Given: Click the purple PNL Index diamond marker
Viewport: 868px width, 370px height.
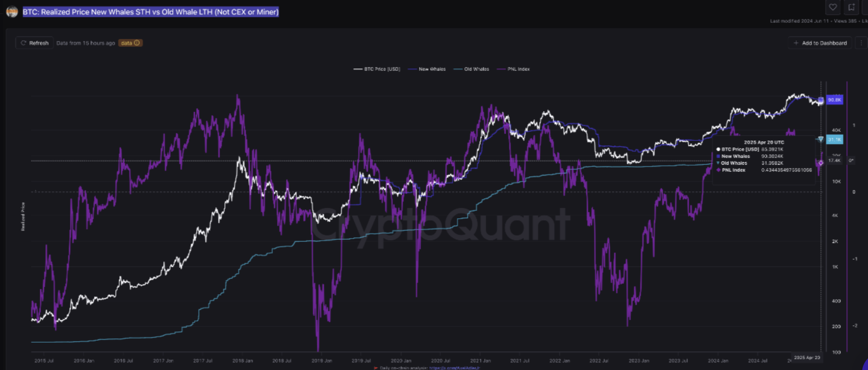Looking at the screenshot, I should (821, 163).
